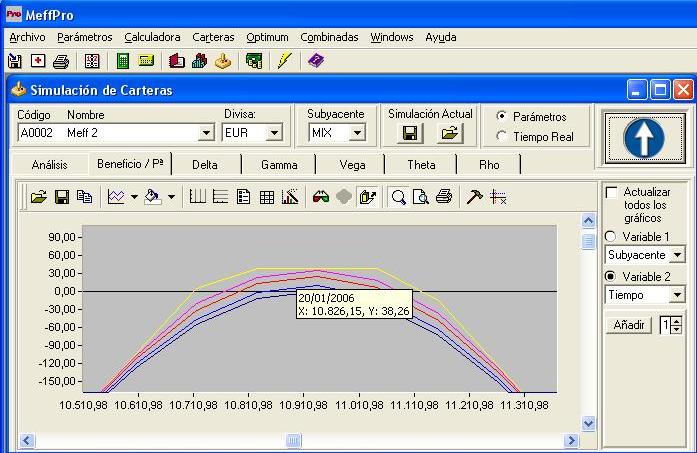Save current simulation with diskette button
This screenshot has width=697, height=453.
coord(410,133)
